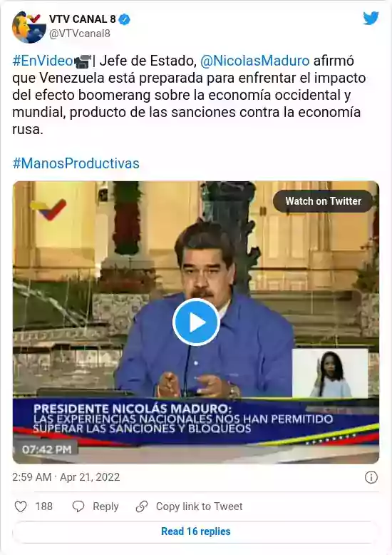Click the verified badge next to VTV CANAL 8

125,19
